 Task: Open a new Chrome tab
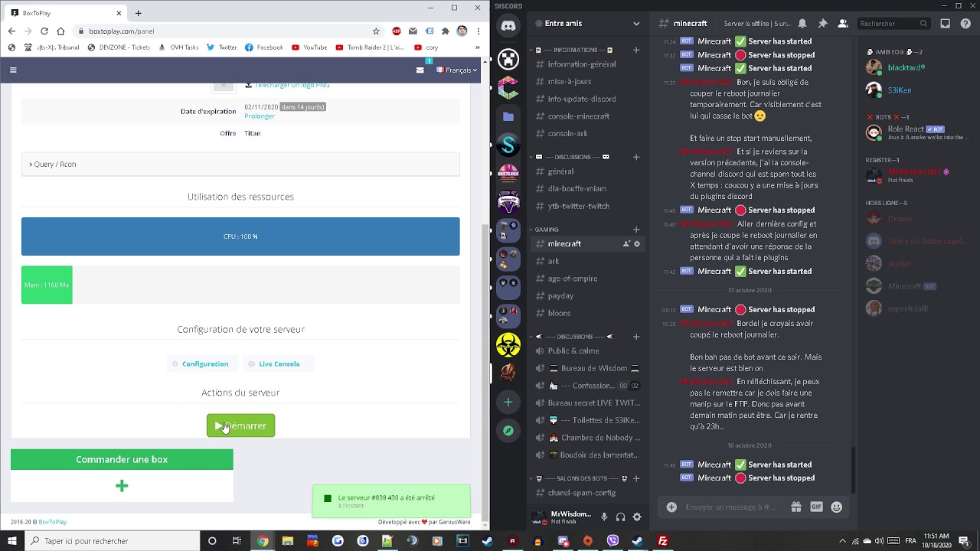(139, 13)
